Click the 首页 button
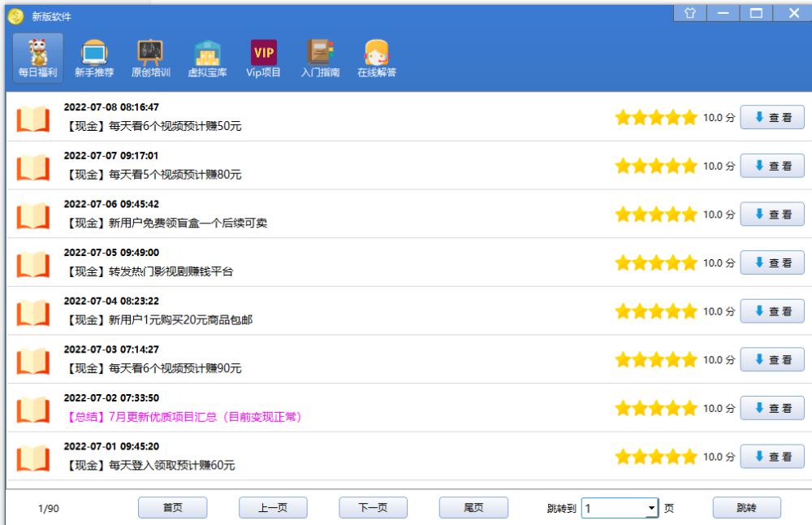 pyautogui.click(x=172, y=507)
